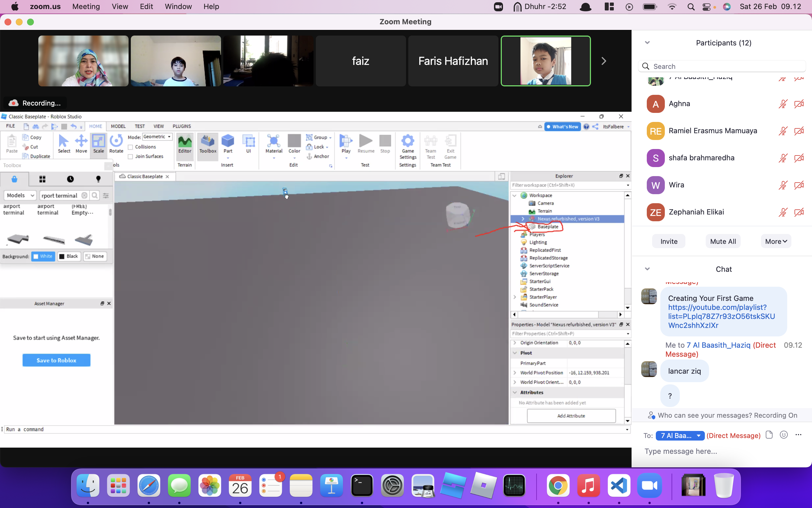The image size is (812, 508).
Task: Open the Toolbox Recent clock tab
Action: point(70,179)
